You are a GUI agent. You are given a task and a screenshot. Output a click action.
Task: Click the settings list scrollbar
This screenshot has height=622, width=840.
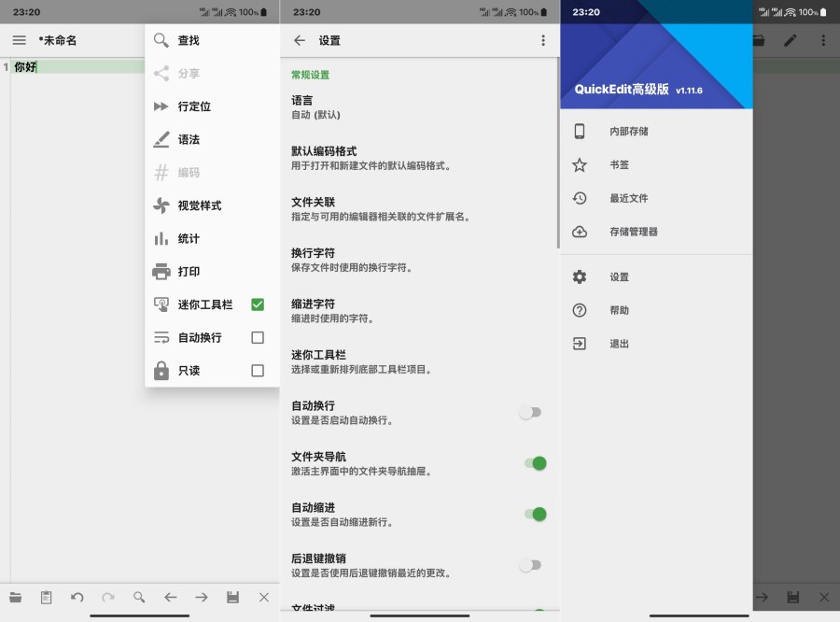tap(558, 153)
